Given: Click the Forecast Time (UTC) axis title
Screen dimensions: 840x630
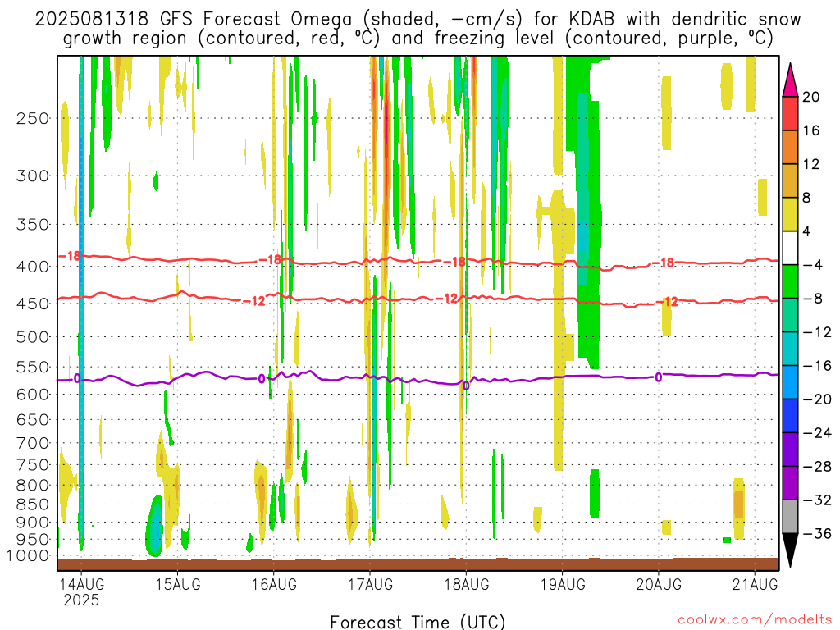Looking at the screenshot, I should tap(418, 622).
